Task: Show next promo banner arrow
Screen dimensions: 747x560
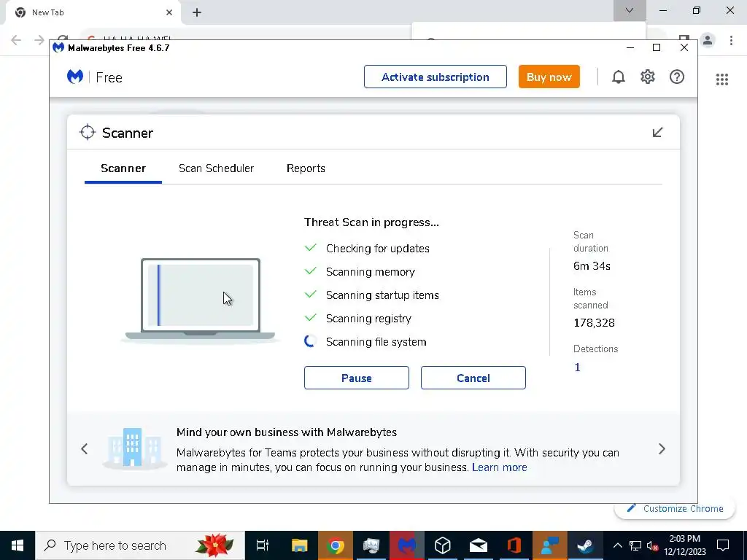Action: point(662,448)
